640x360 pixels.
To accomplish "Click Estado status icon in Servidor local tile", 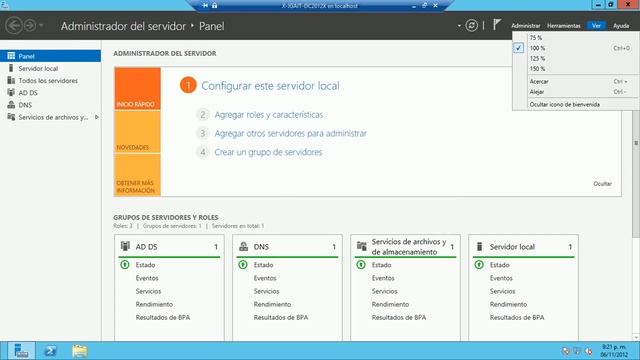I will click(479, 265).
